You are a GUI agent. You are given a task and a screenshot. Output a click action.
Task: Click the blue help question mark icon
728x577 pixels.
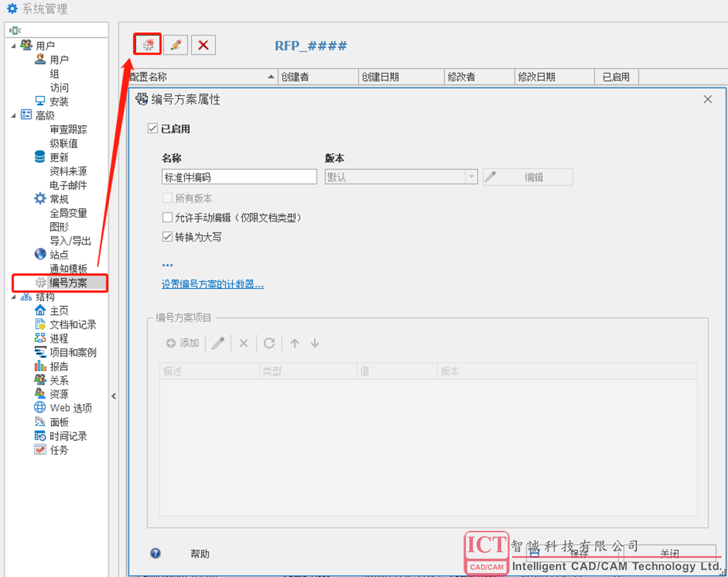[155, 554]
